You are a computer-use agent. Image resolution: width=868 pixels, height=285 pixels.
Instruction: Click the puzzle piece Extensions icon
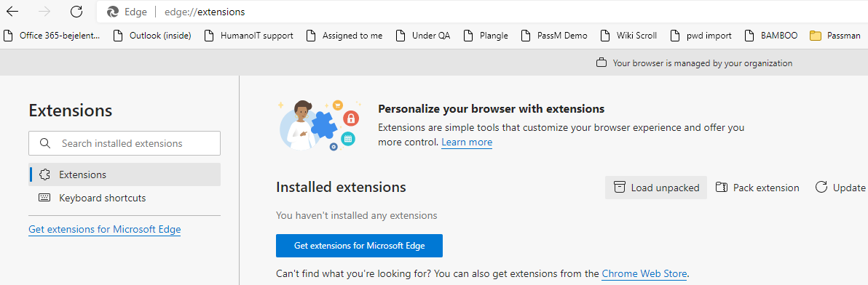(x=45, y=174)
